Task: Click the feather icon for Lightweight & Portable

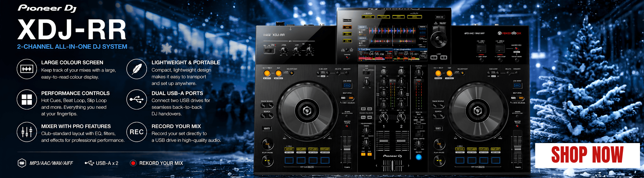Action: click(137, 69)
